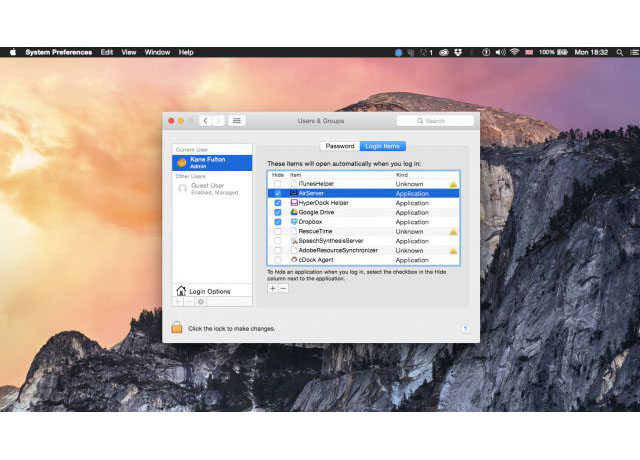The image size is (640, 460).
Task: Click the UK flag input source icon
Action: tap(529, 52)
